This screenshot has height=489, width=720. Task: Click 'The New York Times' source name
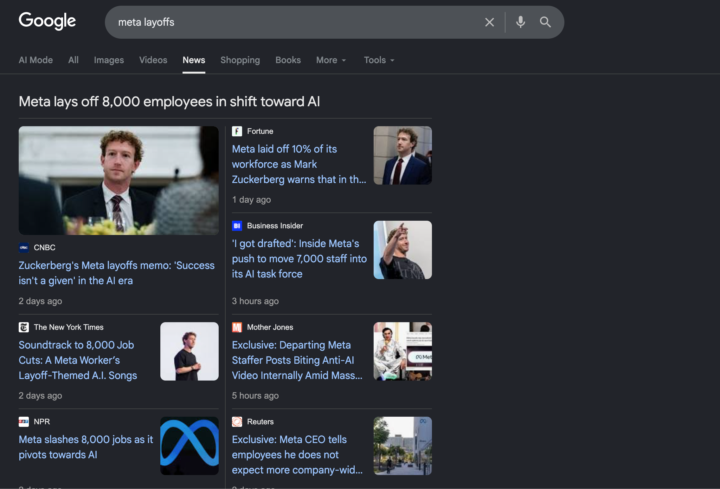[68, 327]
